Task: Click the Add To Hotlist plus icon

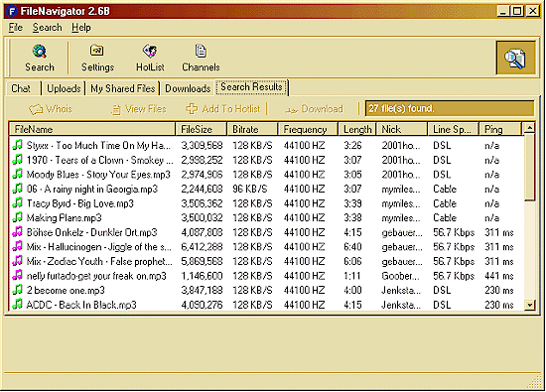Action: point(192,108)
